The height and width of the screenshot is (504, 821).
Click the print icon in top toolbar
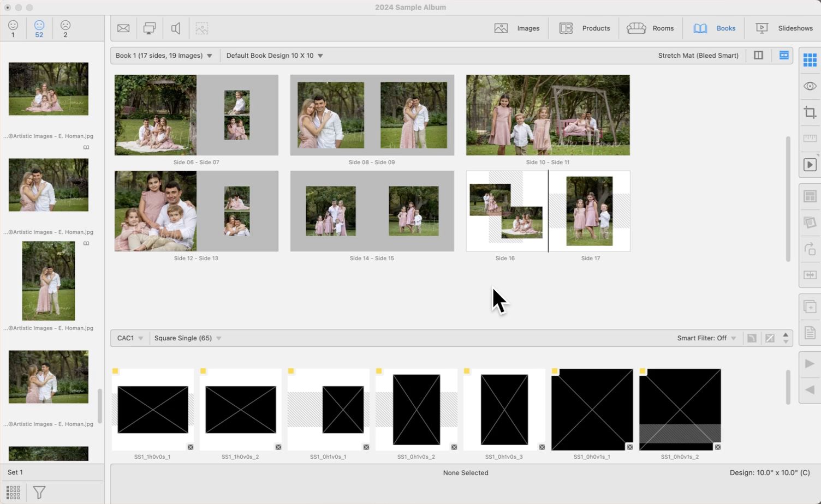149,28
